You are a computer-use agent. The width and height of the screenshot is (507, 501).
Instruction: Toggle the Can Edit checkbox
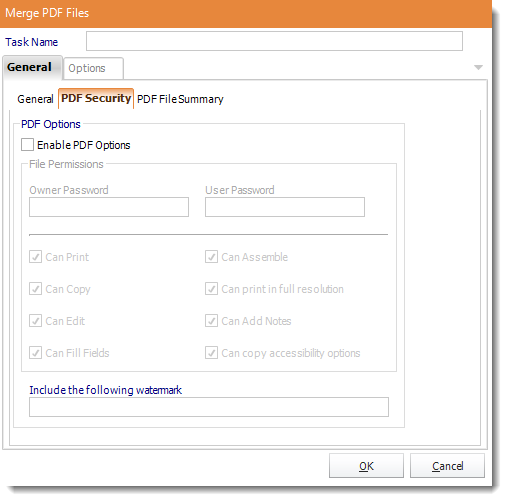35,321
